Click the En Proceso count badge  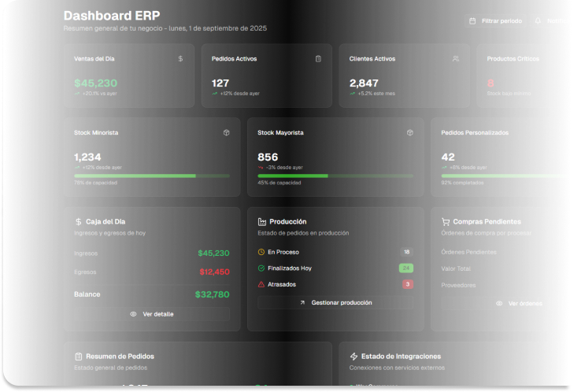pyautogui.click(x=406, y=252)
